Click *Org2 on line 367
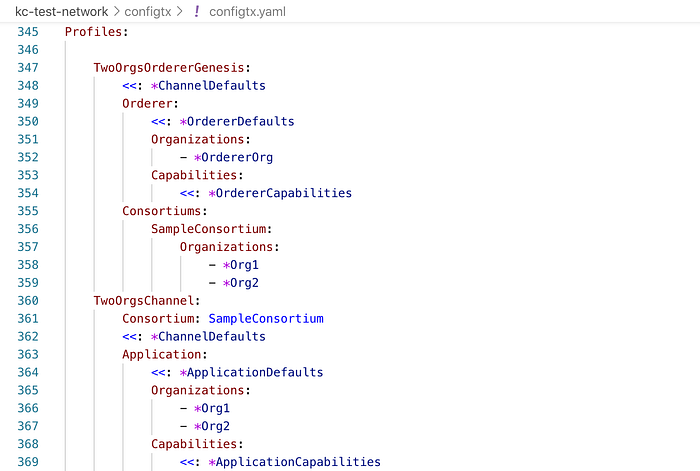 click(x=212, y=426)
